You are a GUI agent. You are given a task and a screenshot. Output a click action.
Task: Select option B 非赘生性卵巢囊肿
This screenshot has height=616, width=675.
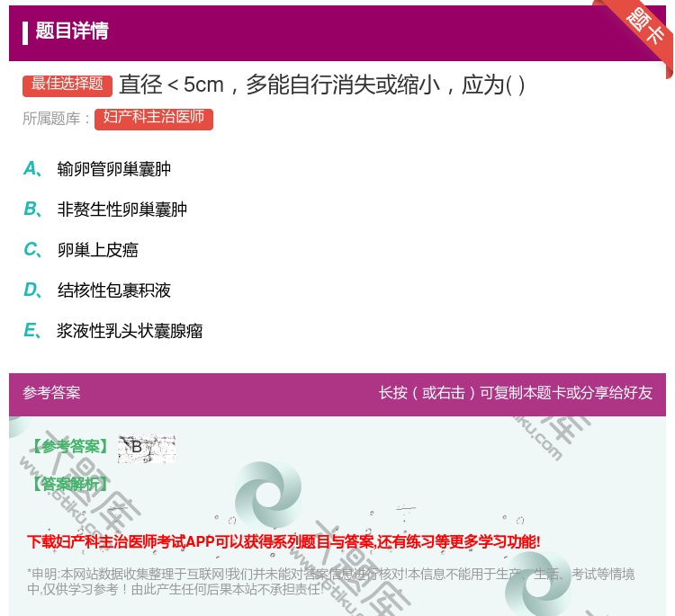(x=122, y=210)
